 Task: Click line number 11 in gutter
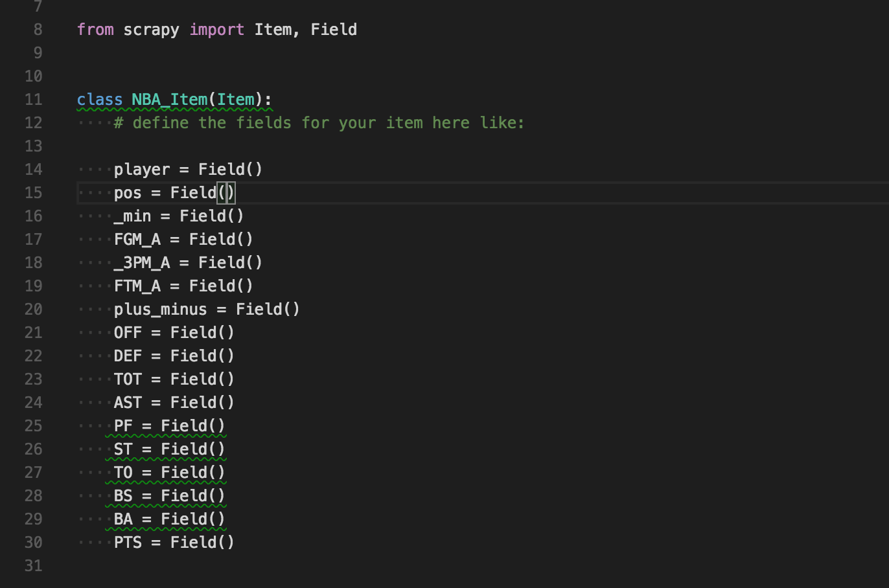click(33, 100)
